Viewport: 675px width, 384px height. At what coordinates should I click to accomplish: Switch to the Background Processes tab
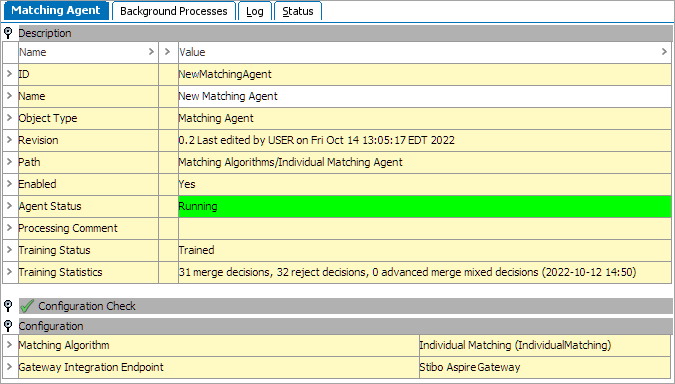[x=173, y=11]
